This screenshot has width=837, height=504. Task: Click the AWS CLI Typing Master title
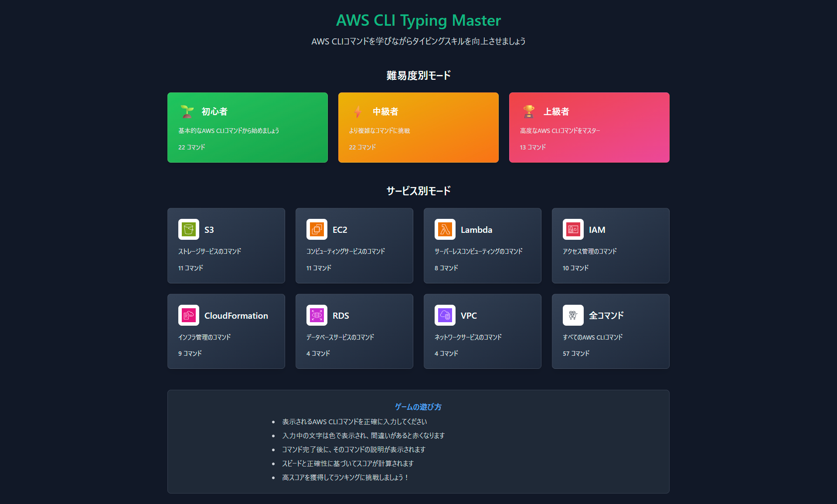[x=418, y=20]
